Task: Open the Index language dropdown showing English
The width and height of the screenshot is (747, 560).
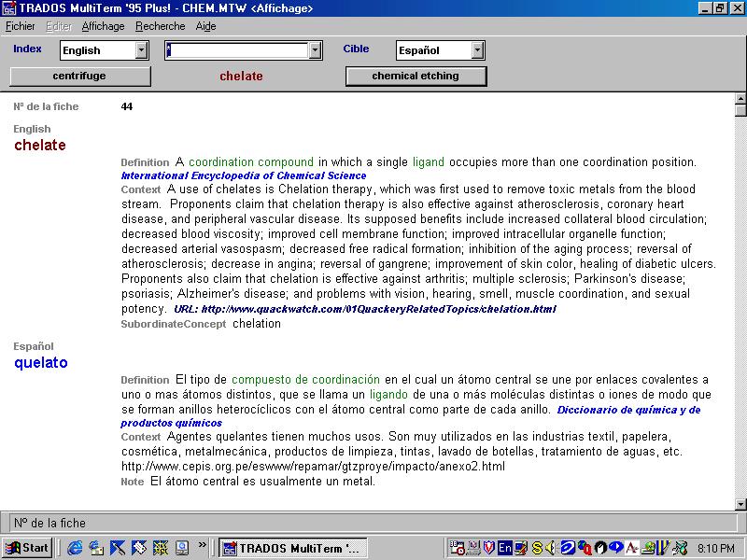Action: 105,50
